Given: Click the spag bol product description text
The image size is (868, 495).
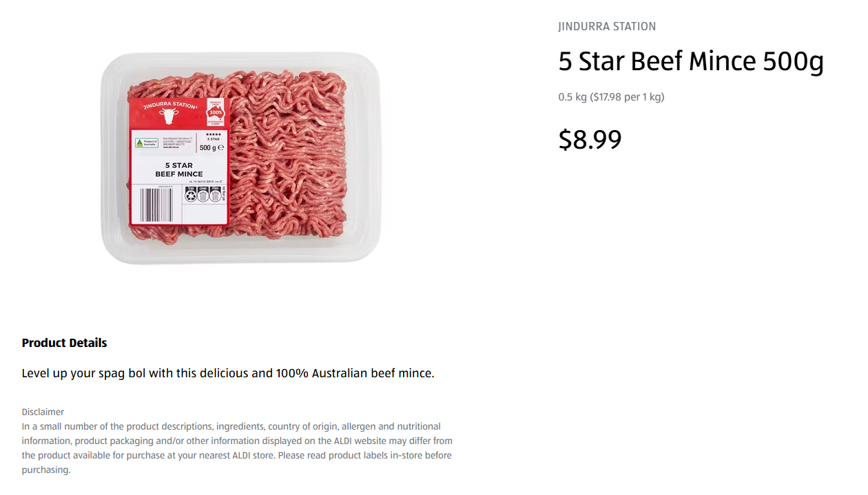Looking at the screenshot, I should coord(228,374).
